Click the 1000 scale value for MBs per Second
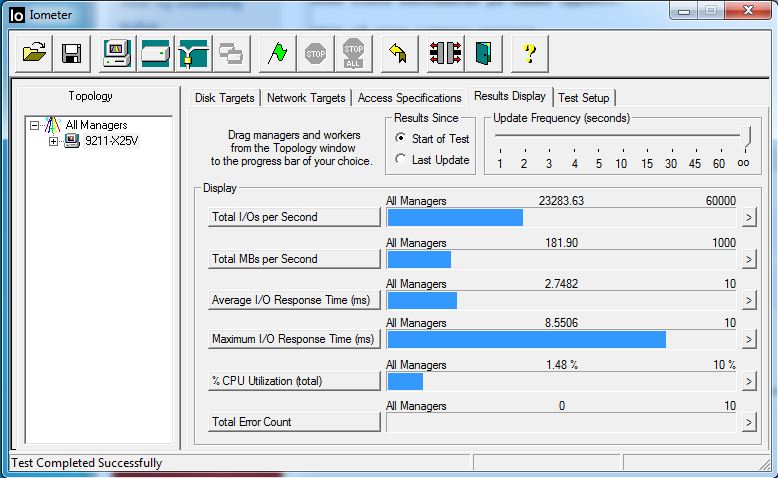This screenshot has width=778, height=478. pyautogui.click(x=724, y=243)
